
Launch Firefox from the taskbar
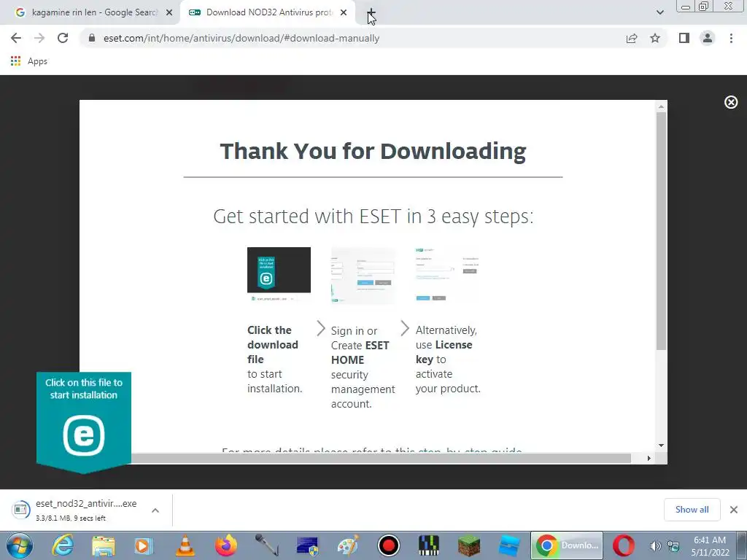(226, 545)
